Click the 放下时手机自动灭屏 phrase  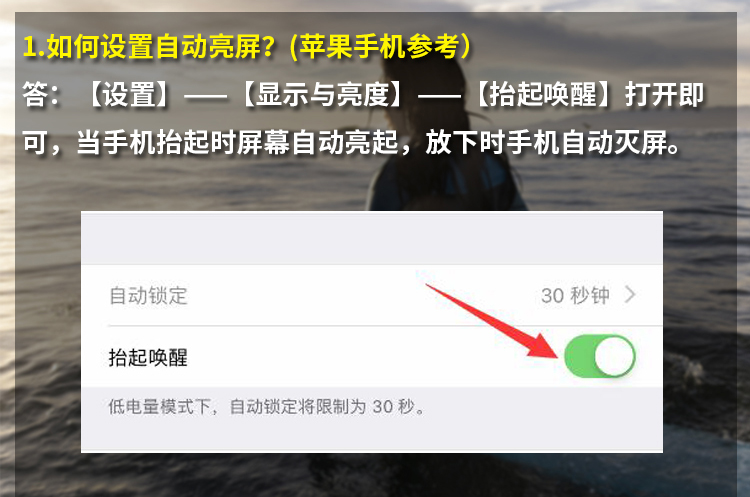(552, 142)
